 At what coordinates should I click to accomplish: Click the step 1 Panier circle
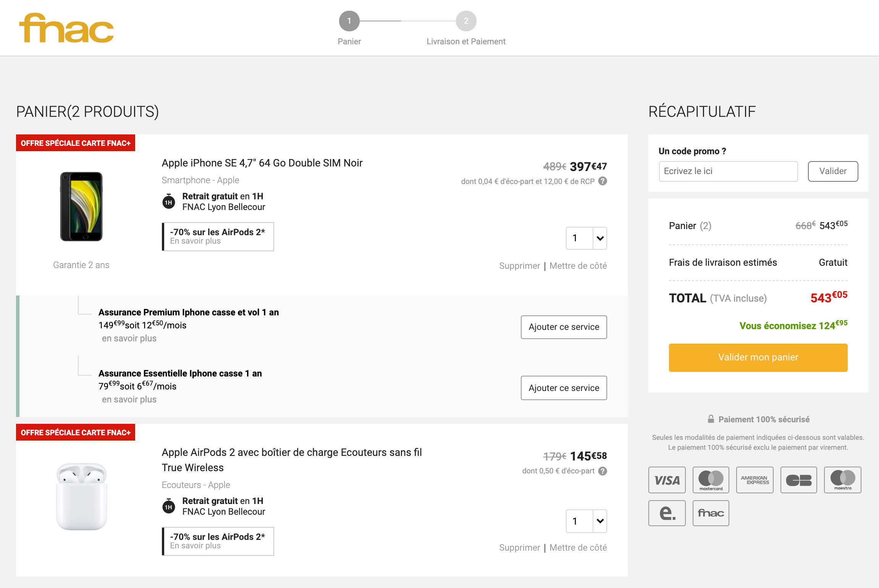click(349, 21)
